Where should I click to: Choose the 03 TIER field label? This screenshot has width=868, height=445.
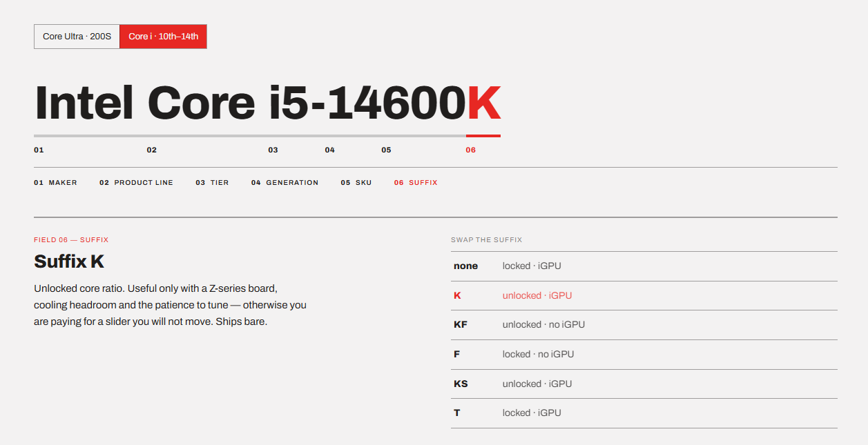coord(212,183)
